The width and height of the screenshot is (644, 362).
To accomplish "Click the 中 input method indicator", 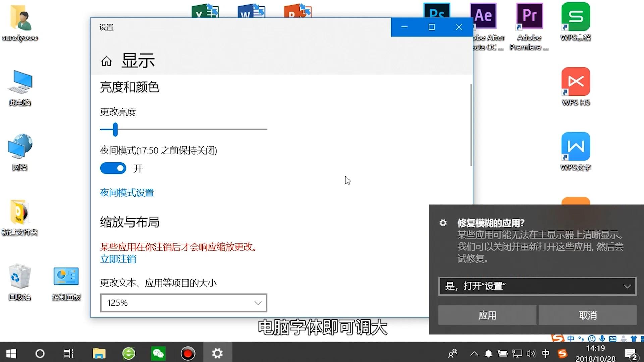I will pos(546,353).
